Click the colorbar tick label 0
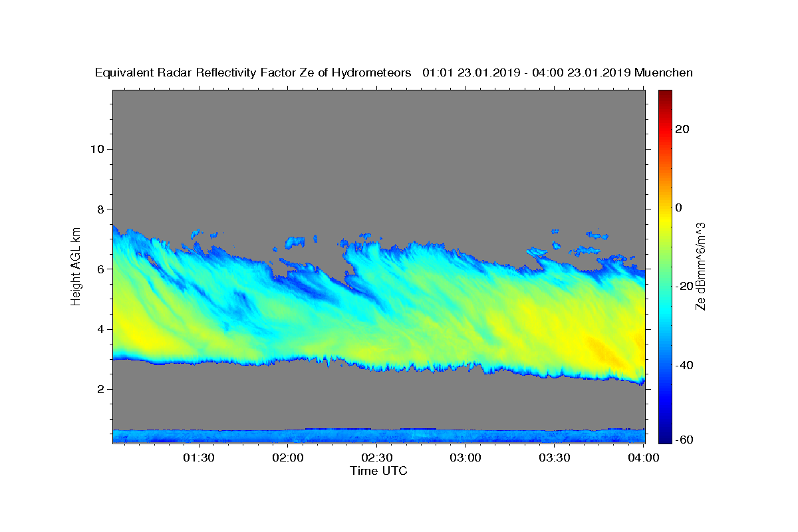Image resolution: width=798 pixels, height=532 pixels. [x=679, y=207]
